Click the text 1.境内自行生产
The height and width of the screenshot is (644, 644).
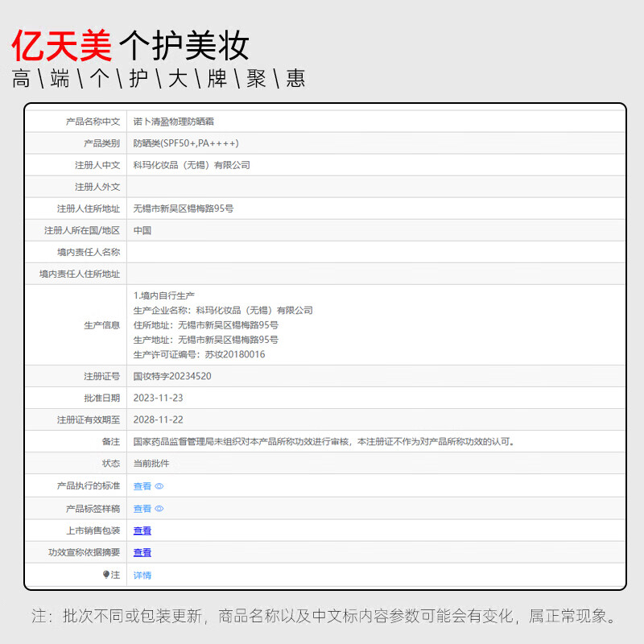point(164,295)
